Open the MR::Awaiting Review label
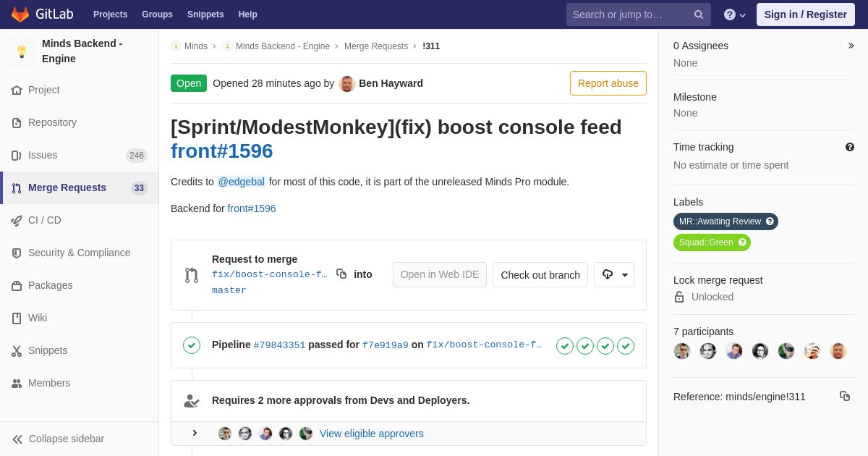Screen dimensions: 868x456 [x=720, y=221]
